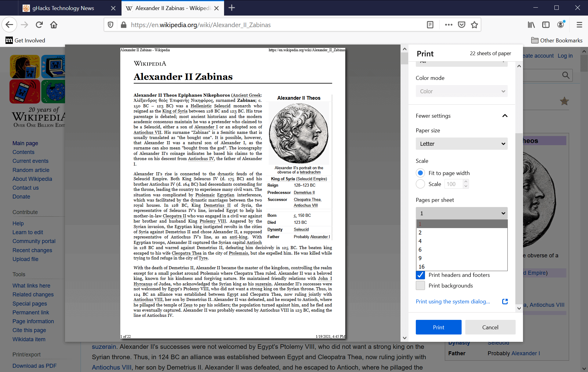Click the Firefox open application menu icon

(x=579, y=24)
